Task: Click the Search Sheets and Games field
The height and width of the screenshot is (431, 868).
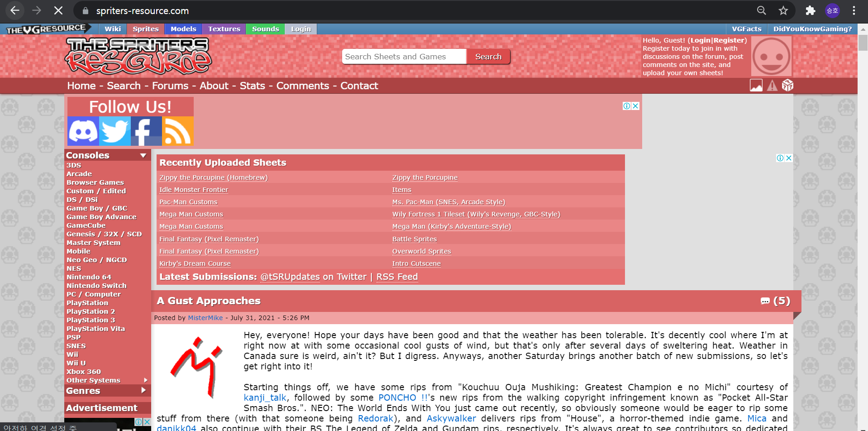Action: coord(404,57)
